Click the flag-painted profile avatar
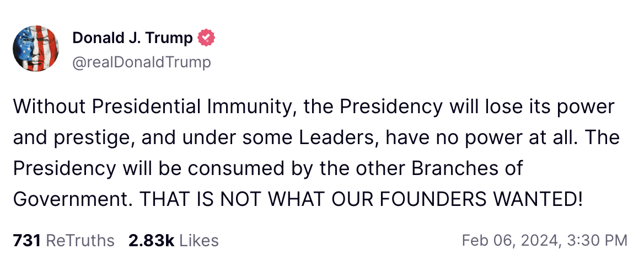Viewport: 644px width, 265px height. 36,48
